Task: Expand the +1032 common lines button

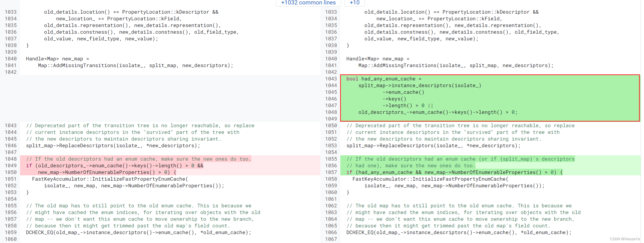Action: (x=308, y=3)
